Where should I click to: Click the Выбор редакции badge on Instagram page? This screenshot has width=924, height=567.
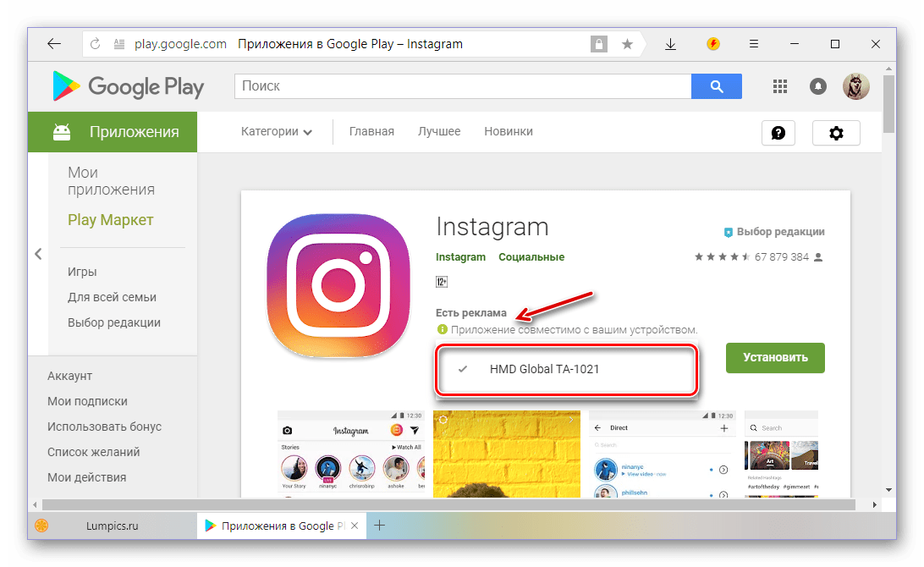pos(774,232)
